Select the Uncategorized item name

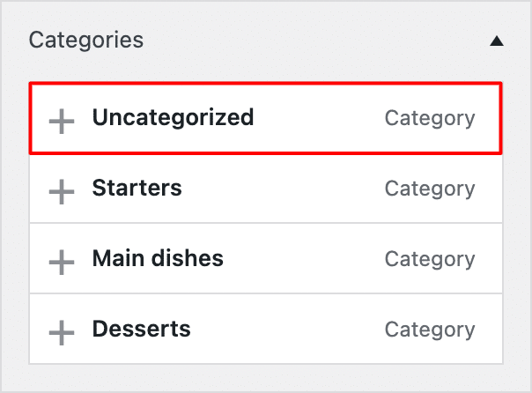tap(173, 117)
